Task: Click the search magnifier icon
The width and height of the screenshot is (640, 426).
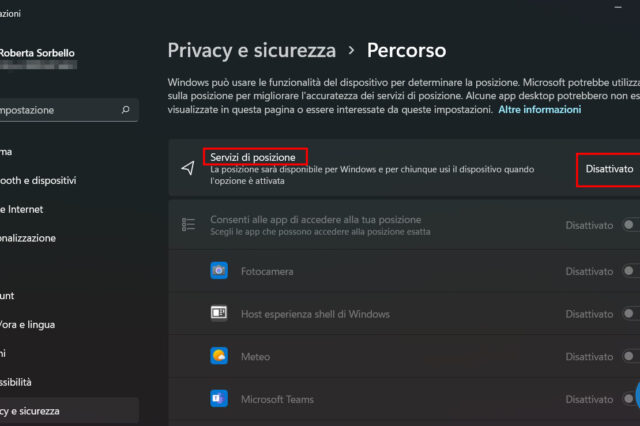Action: pos(125,110)
